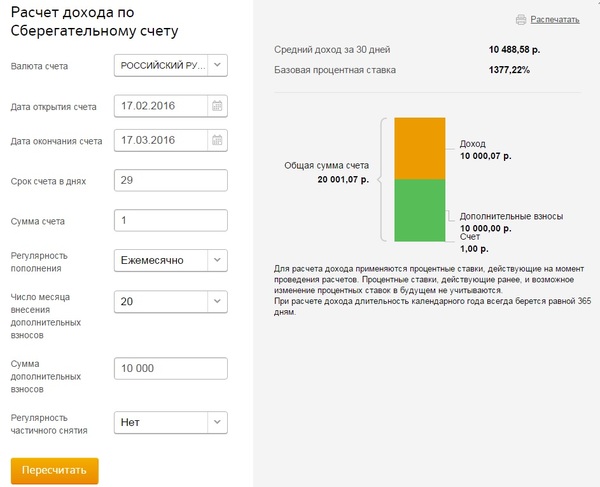Focus the additional deposits amount field

point(171,368)
